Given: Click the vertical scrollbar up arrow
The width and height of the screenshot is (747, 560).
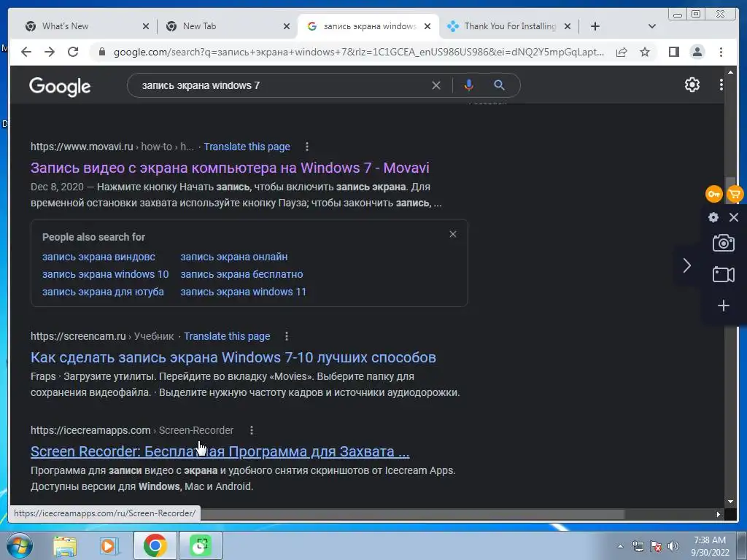Looking at the screenshot, I should click(x=730, y=72).
